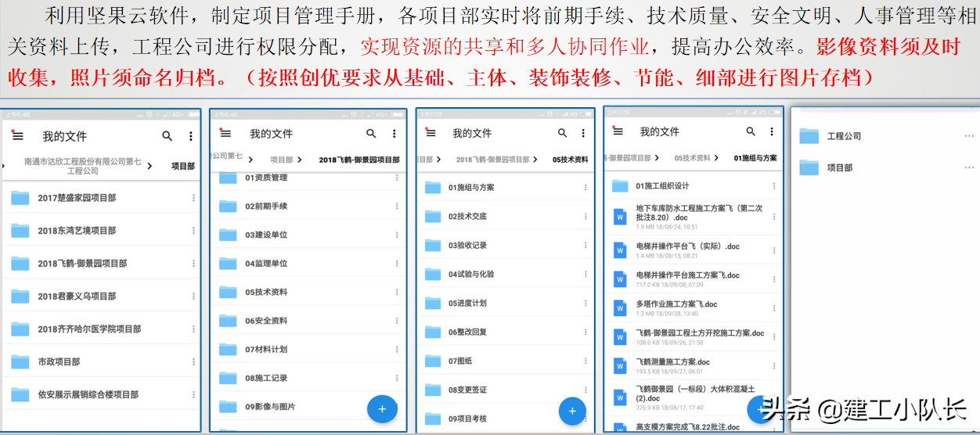Select 01施组与方案 breadcrumb above 01施工组织设计
Screen dimensions: 980x435
(755, 158)
